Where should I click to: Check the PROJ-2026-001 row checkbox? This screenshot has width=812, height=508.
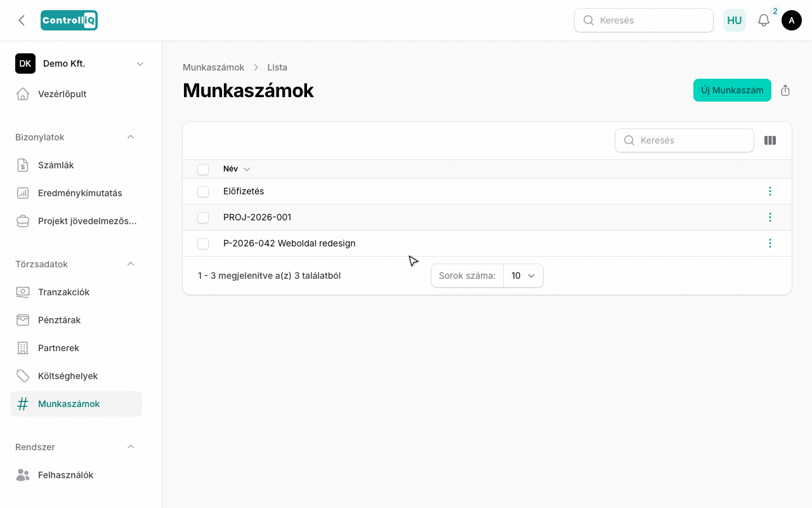(x=203, y=217)
